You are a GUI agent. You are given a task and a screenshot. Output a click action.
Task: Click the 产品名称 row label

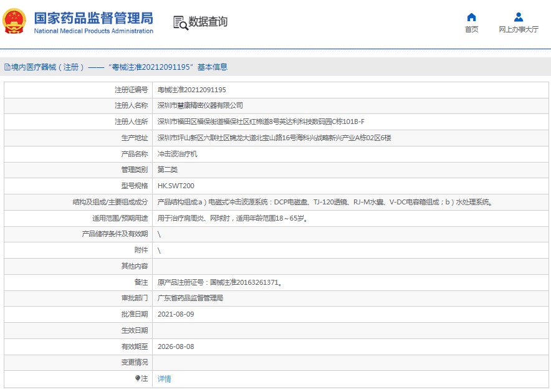tap(135, 154)
